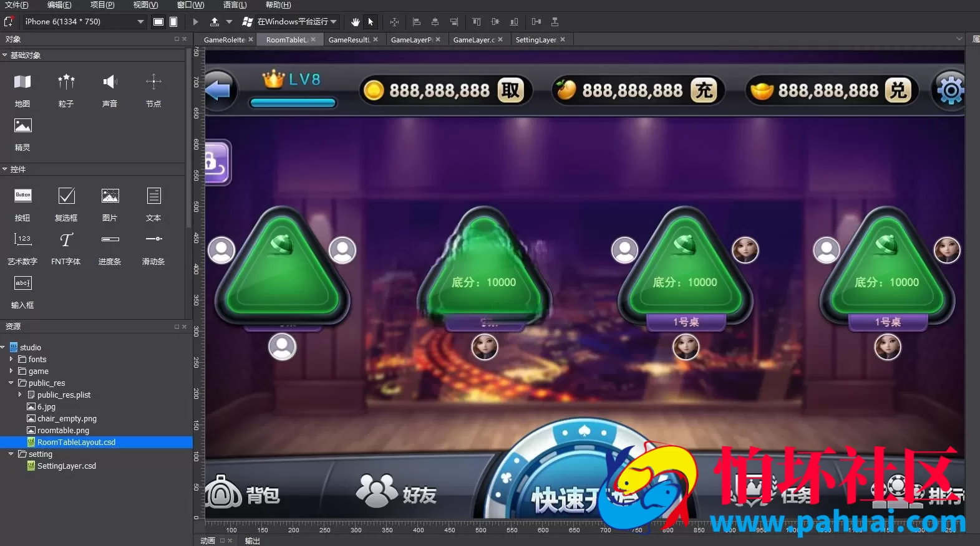The width and height of the screenshot is (980, 546).
Task: Open the 动画 animation panel tab
Action: [208, 540]
